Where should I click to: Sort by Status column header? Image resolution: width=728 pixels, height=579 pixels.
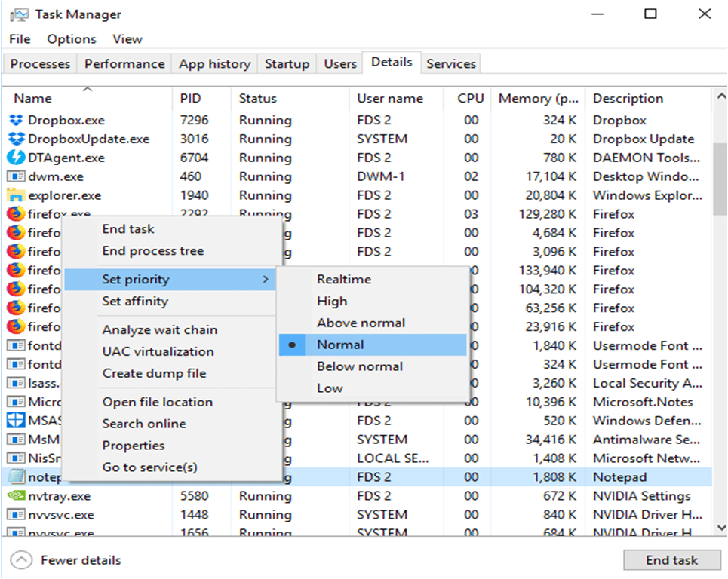coord(290,98)
